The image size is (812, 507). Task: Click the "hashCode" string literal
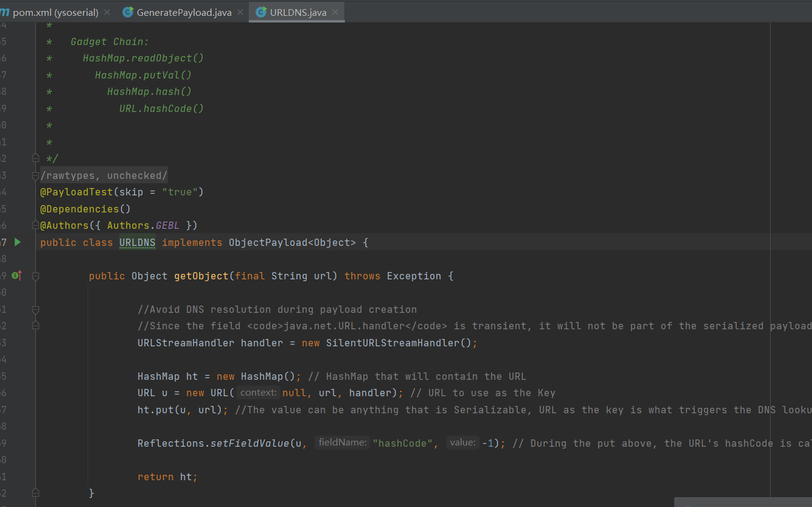[403, 443]
